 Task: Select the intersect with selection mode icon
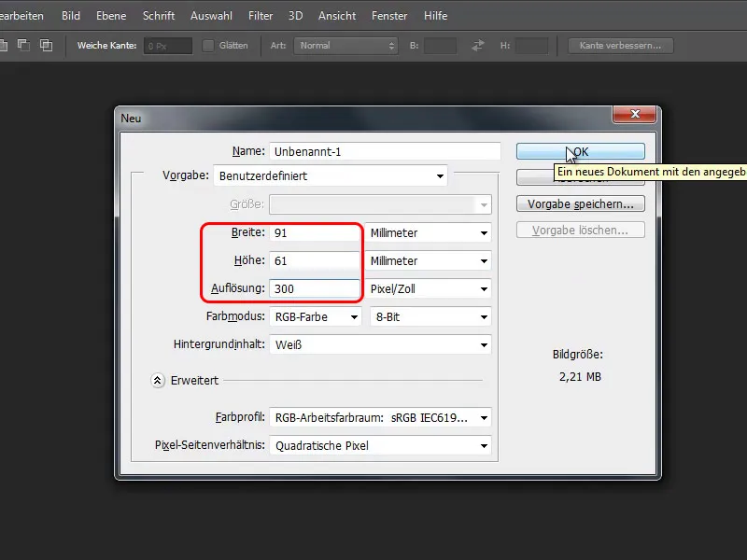click(44, 43)
